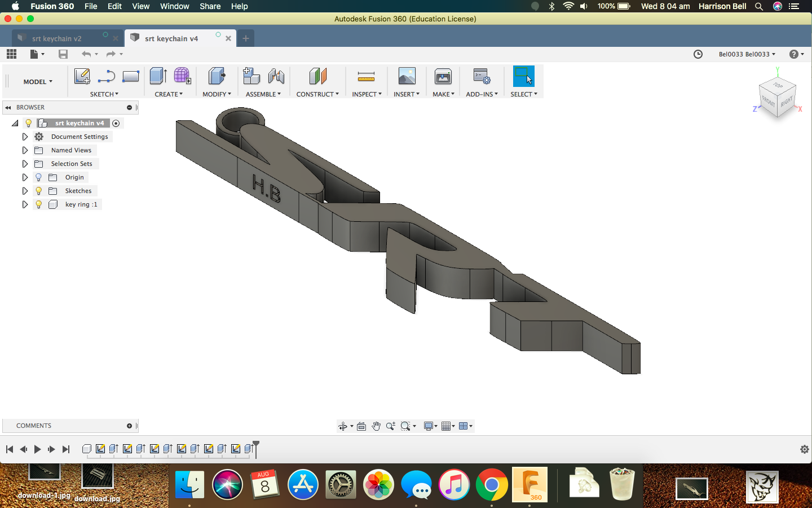Open the Display Settings dropdown
This screenshot has height=508, width=812.
(x=430, y=426)
